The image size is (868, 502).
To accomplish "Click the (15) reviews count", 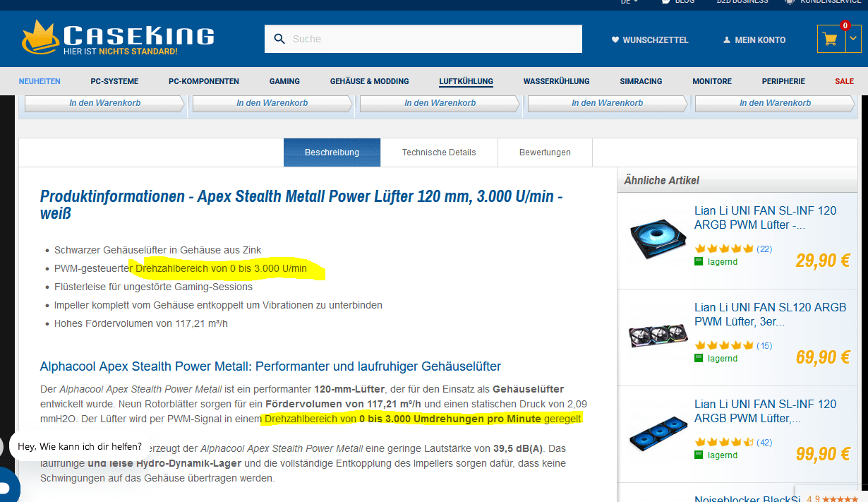I will [764, 345].
